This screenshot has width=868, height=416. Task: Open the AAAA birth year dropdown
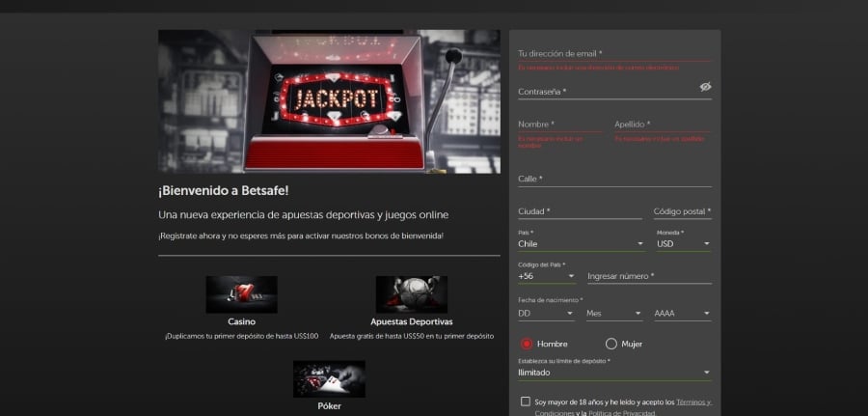(x=683, y=313)
